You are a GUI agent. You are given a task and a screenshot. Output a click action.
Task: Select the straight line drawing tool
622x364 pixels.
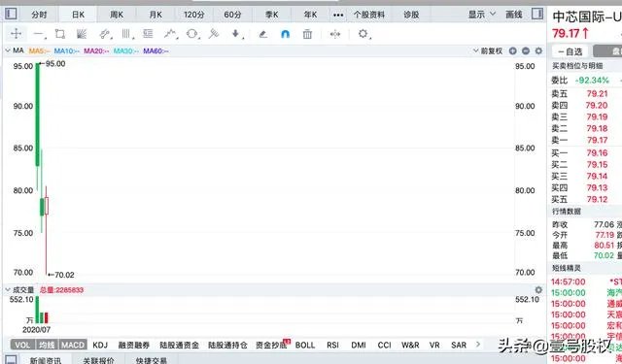point(39,34)
